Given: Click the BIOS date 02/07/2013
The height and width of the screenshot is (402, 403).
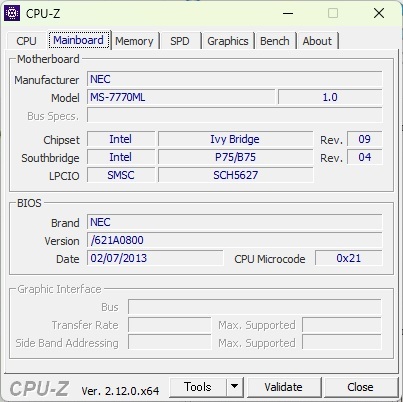Looking at the screenshot, I should (155, 258).
